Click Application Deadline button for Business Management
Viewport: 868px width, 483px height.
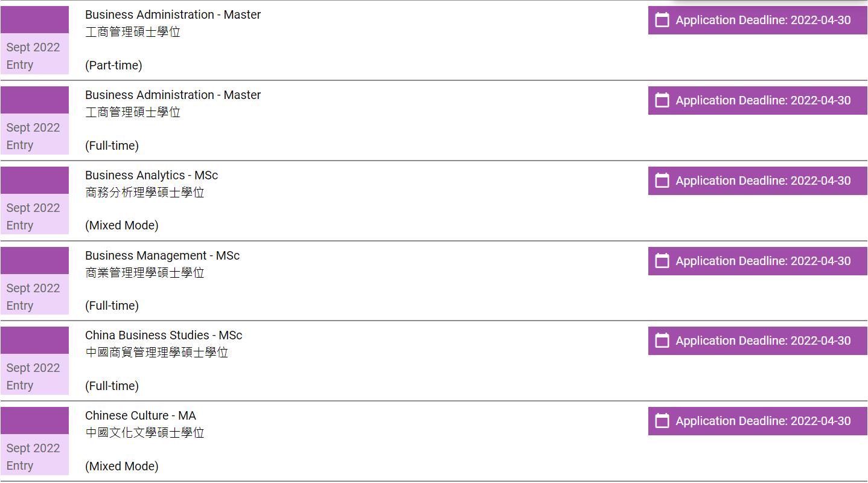point(763,261)
